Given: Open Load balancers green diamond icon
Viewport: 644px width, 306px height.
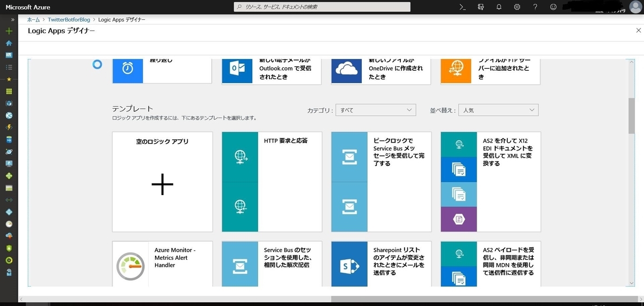Looking at the screenshot, I should tap(9, 176).
